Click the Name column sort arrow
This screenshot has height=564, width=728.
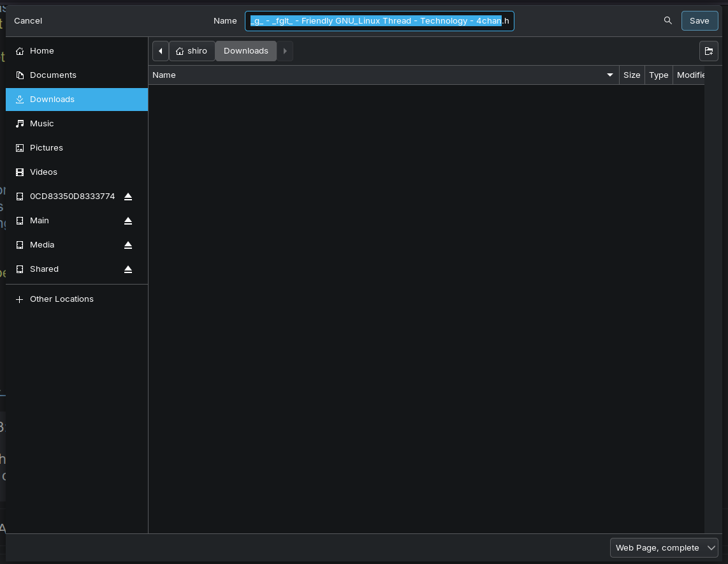609,75
